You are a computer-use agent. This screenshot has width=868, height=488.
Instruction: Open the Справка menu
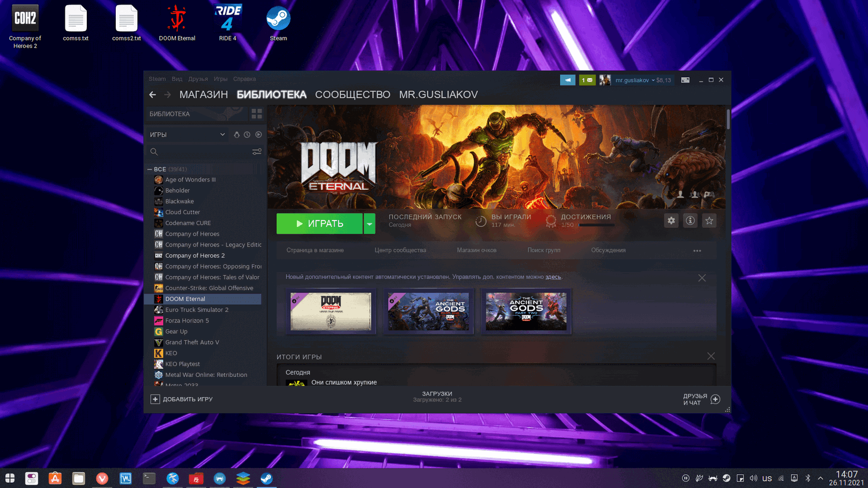click(x=244, y=79)
